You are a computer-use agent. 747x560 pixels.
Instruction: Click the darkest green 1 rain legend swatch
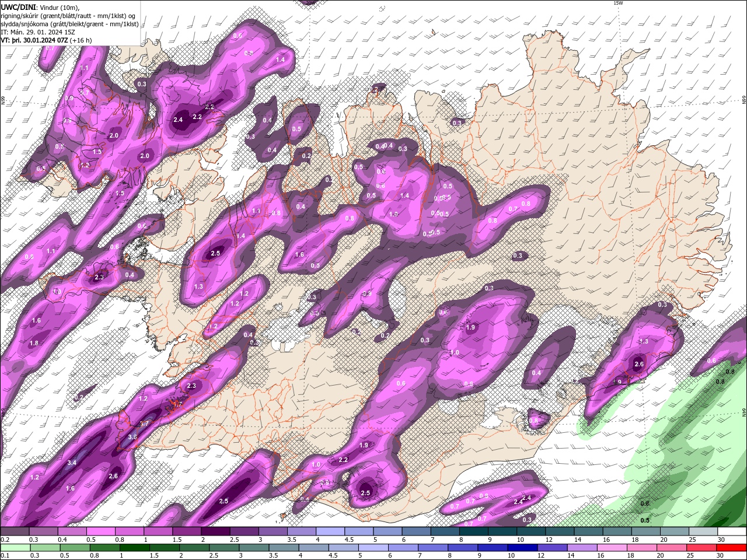133,548
